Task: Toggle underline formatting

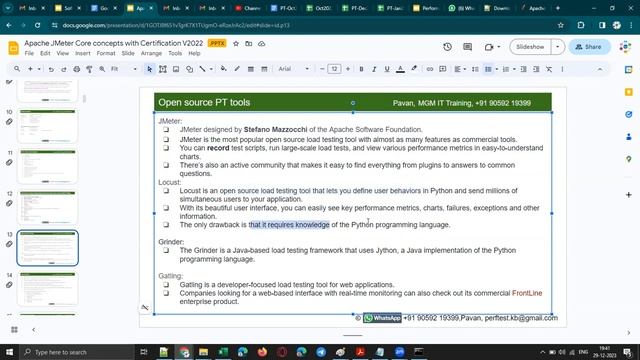Action: pyautogui.click(x=387, y=69)
